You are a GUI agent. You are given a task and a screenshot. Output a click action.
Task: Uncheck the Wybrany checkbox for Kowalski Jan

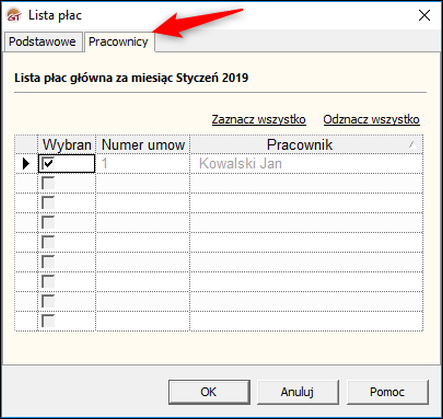[x=48, y=163]
